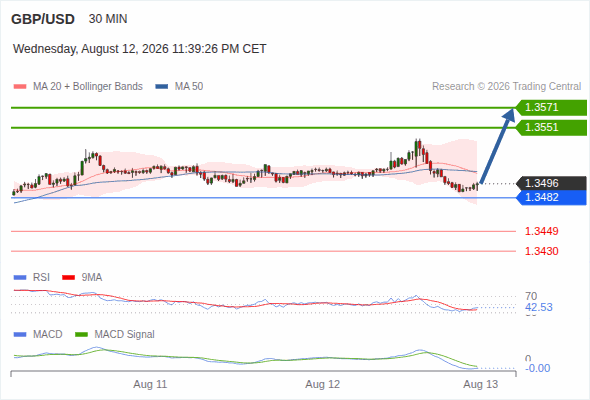Click the green MACD Signal legend swatch
Image resolution: width=590 pixels, height=400 pixels.
pos(81,335)
